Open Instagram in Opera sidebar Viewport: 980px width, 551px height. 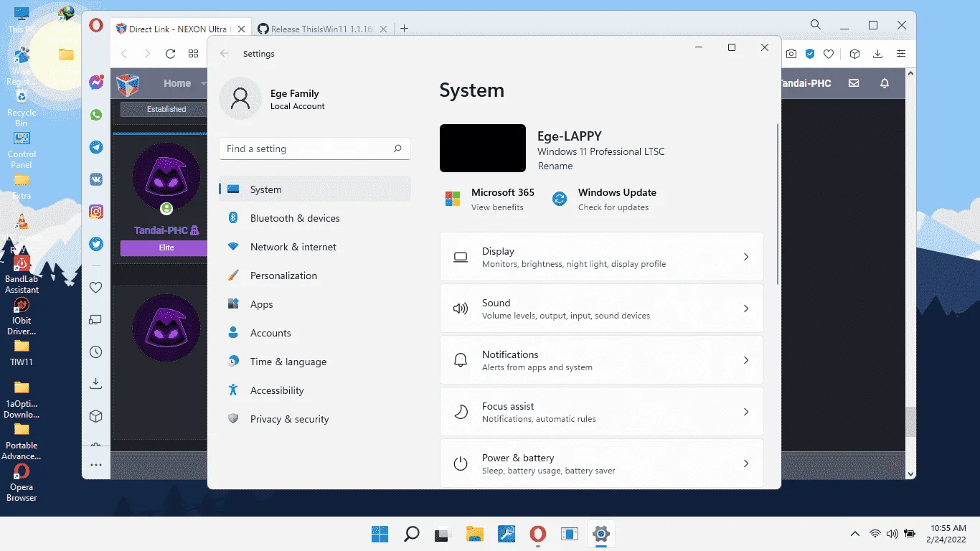pyautogui.click(x=95, y=212)
